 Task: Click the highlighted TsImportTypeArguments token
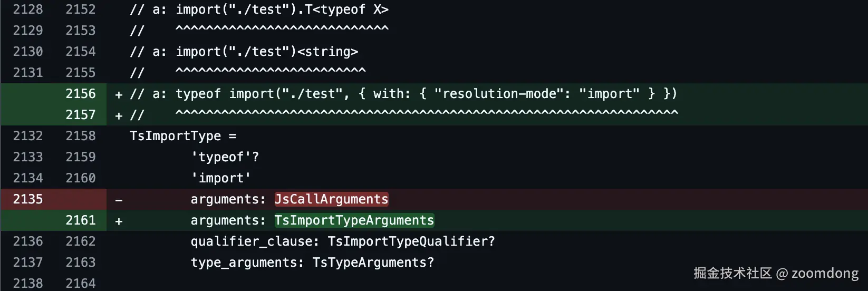(354, 220)
